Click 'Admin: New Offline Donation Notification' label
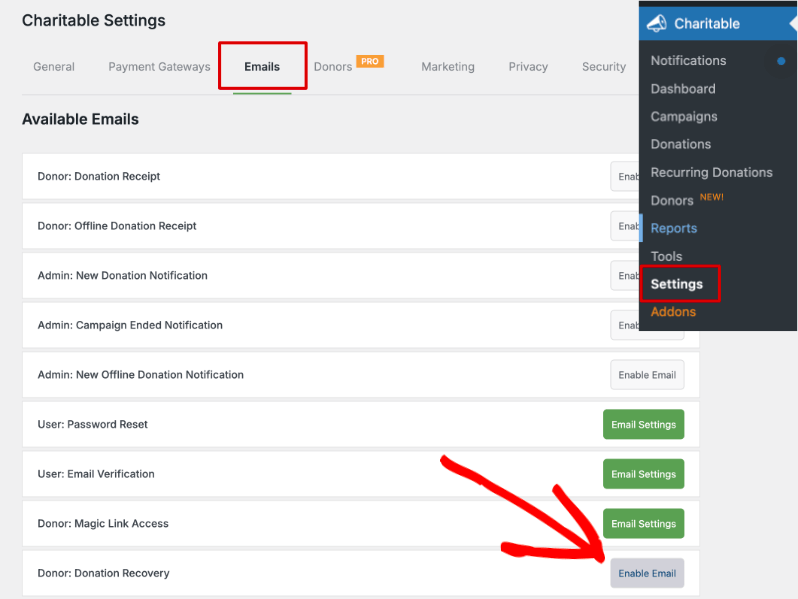This screenshot has height=599, width=798. (x=140, y=375)
